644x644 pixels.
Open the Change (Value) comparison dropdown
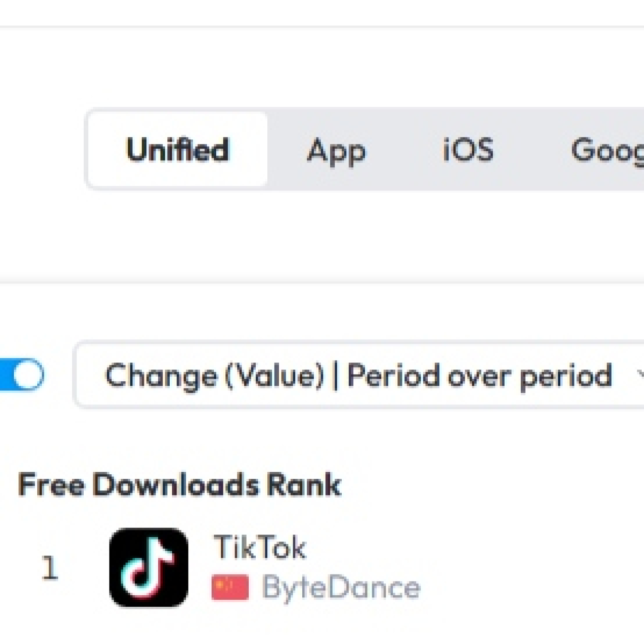pos(359,375)
